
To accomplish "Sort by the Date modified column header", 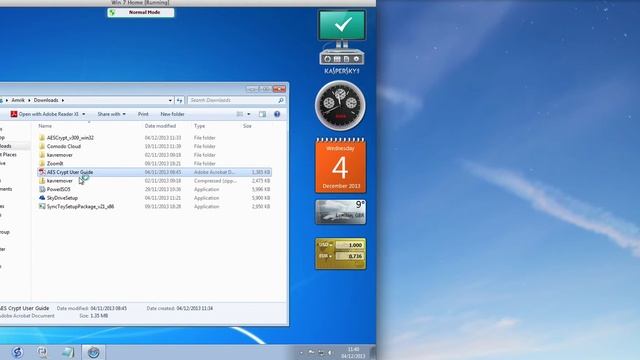I will (160, 126).
